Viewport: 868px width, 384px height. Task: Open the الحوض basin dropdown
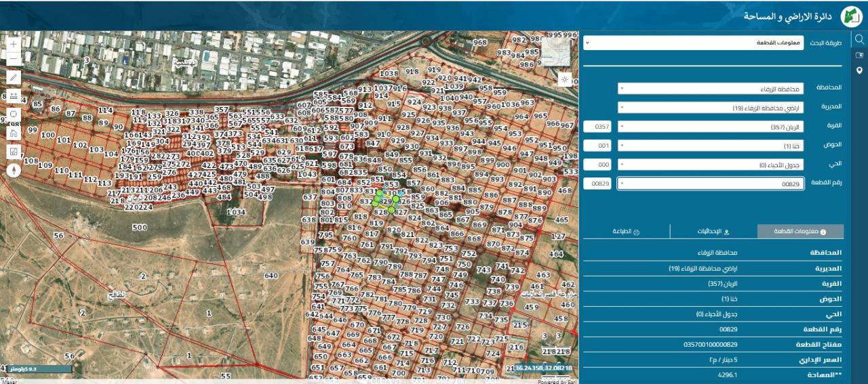[711, 146]
